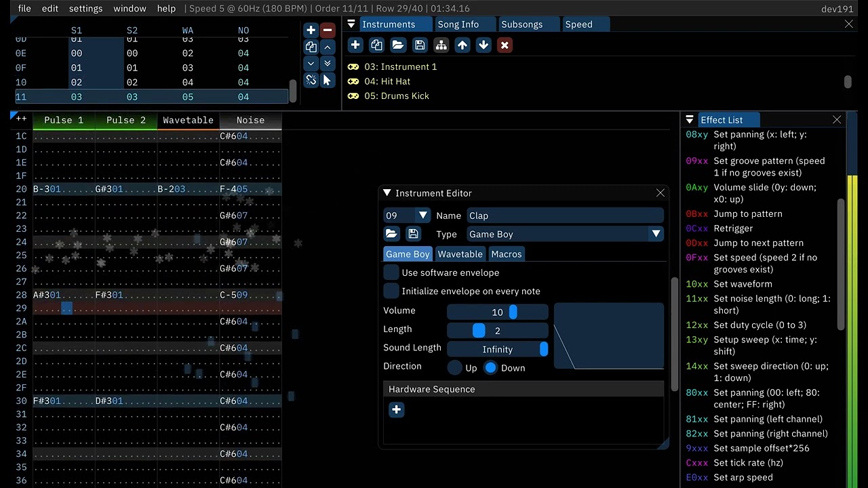Save instrument from Instruments toolbar
This screenshot has width=868, height=488.
(420, 45)
